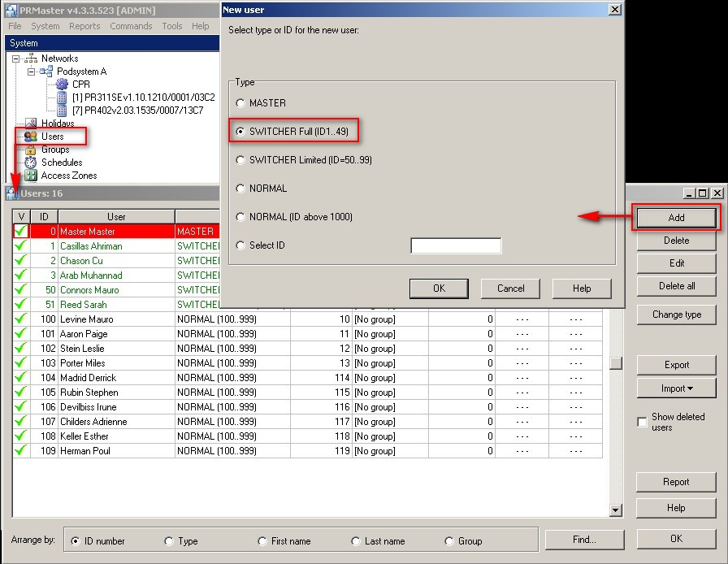This screenshot has height=564, width=728.
Task: Click the Holidays icon in tree
Action: (x=31, y=123)
